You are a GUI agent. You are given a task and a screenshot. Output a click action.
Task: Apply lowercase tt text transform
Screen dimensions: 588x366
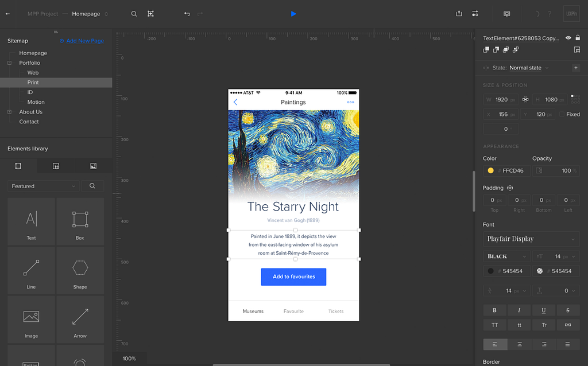click(x=519, y=325)
